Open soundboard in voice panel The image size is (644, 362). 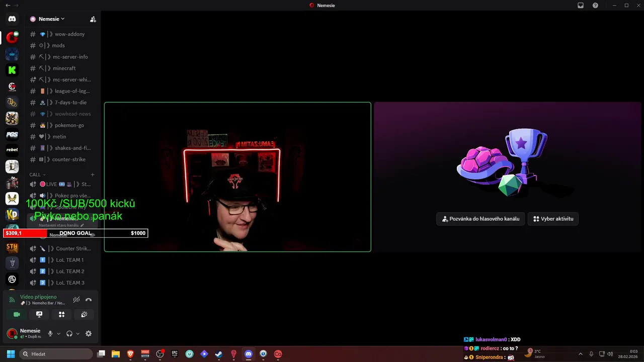pos(84,314)
